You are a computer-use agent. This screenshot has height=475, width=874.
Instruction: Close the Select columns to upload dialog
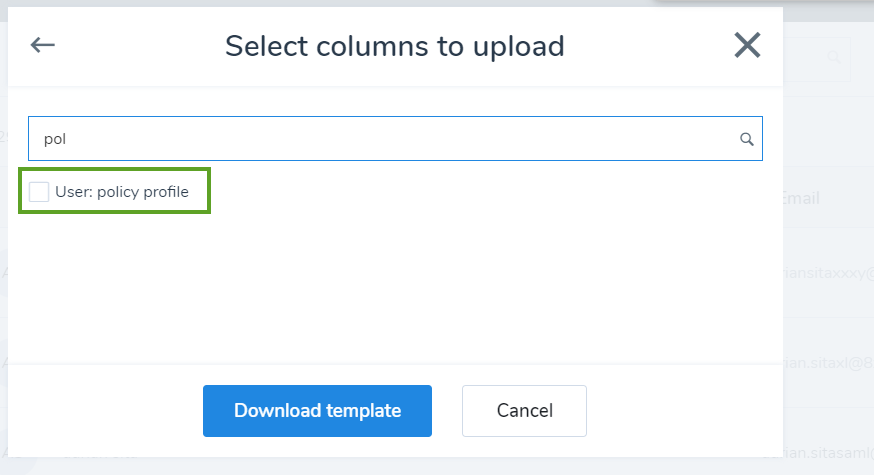point(747,45)
